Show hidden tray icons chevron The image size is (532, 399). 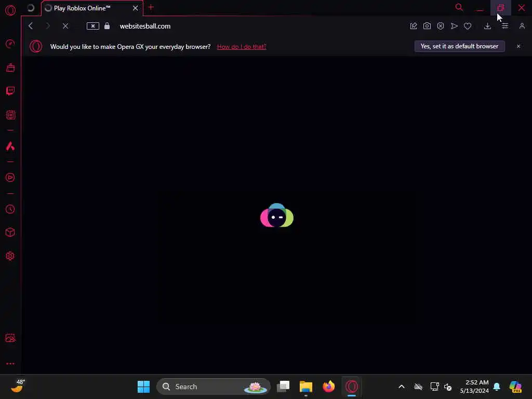coord(402,387)
